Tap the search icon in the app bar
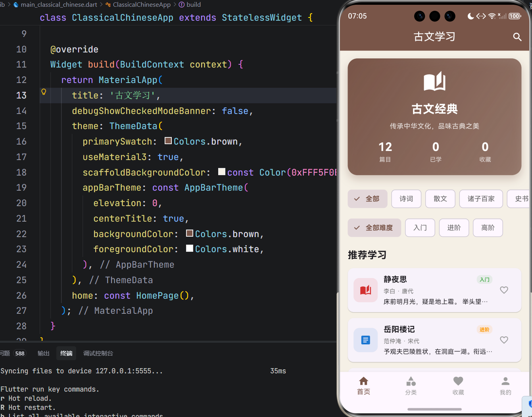The image size is (532, 417). pyautogui.click(x=517, y=37)
